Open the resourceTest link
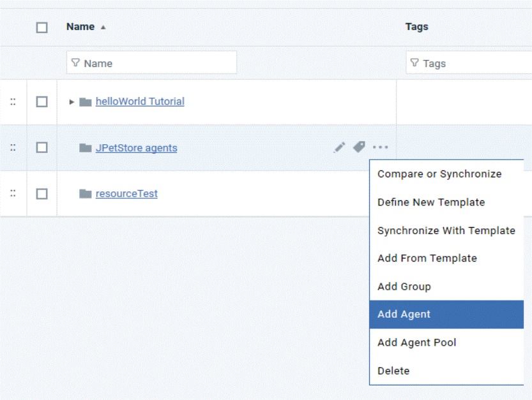This screenshot has width=532, height=400. [126, 193]
